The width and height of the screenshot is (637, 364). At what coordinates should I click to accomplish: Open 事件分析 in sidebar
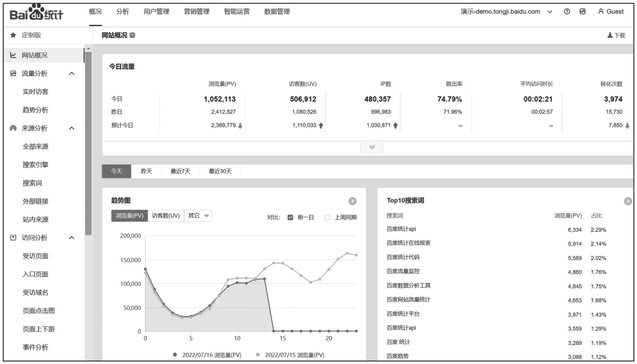click(35, 347)
